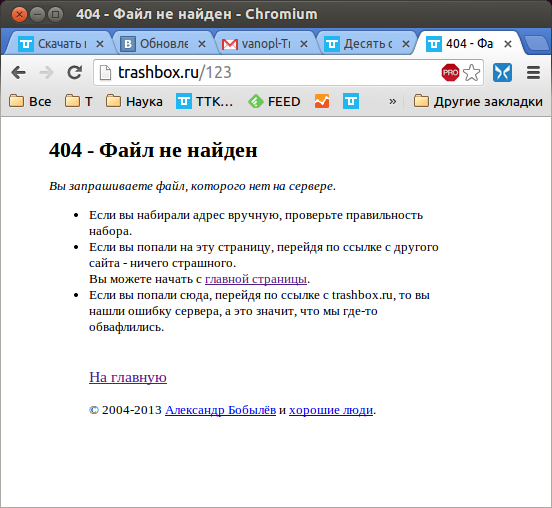Open the ТТК... bookmark
The image size is (552, 508).
(204, 101)
